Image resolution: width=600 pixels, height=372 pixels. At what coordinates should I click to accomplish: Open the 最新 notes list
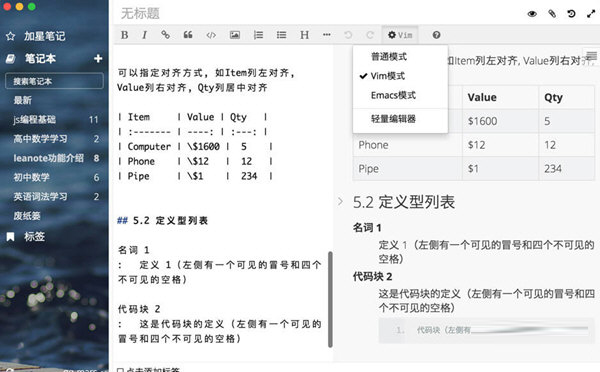pyautogui.click(x=23, y=100)
